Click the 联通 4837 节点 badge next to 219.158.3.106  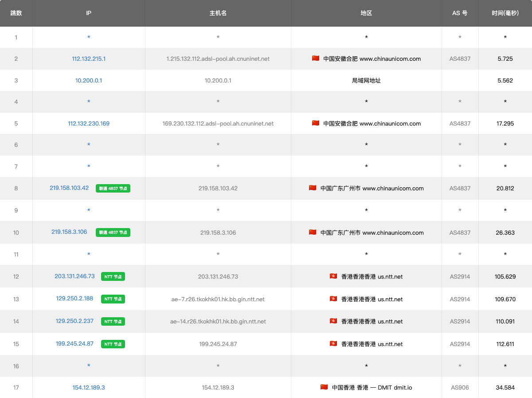click(x=113, y=232)
